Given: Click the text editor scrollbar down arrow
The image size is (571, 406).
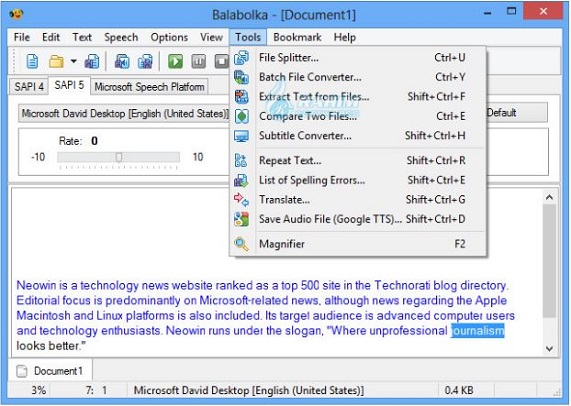Looking at the screenshot, I should 549,348.
